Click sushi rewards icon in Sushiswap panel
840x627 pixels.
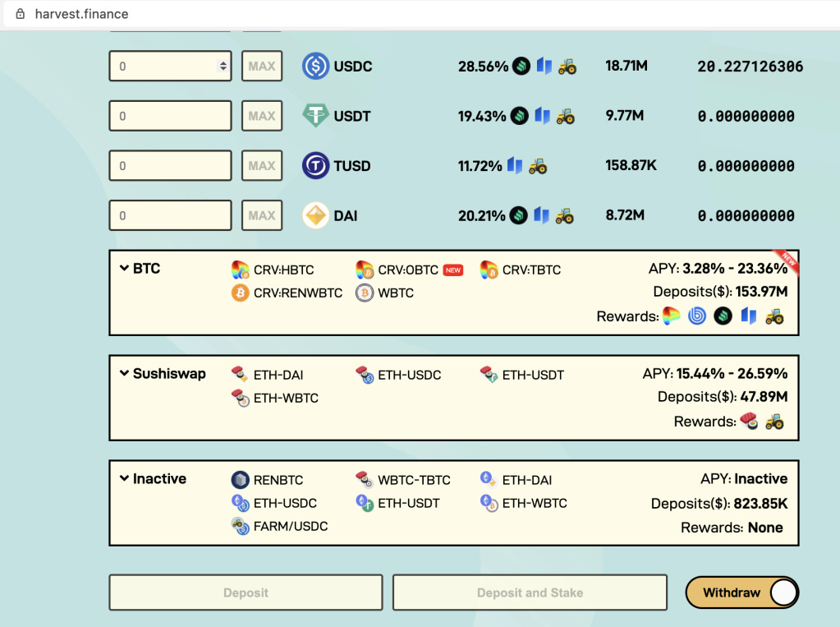749,421
